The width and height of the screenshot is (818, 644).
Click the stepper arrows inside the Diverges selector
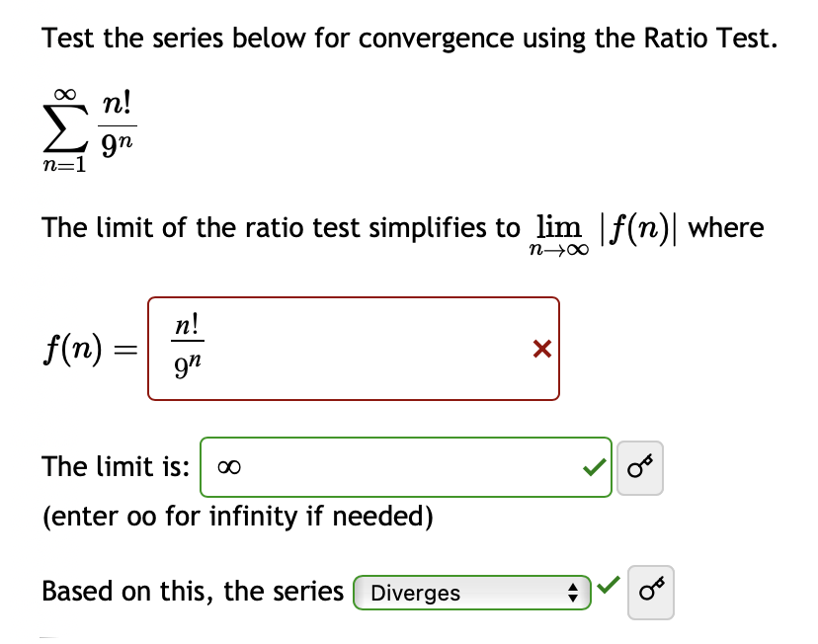(573, 592)
